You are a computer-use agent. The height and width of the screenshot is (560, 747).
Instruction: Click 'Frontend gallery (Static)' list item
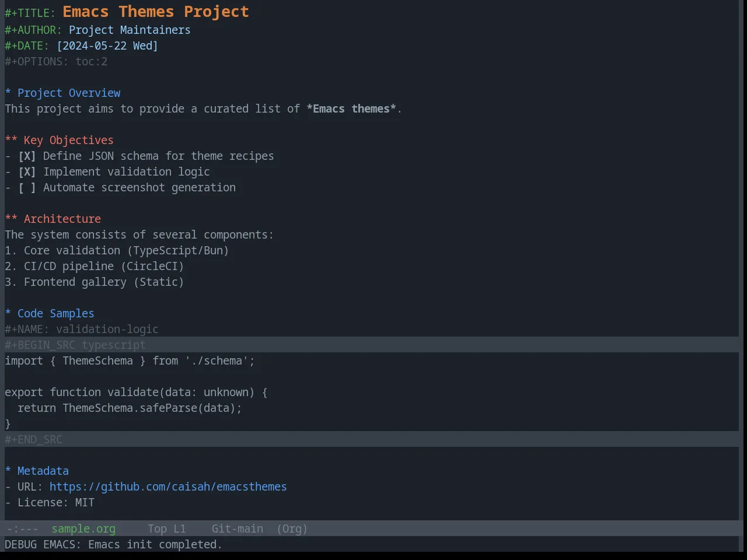point(104,282)
